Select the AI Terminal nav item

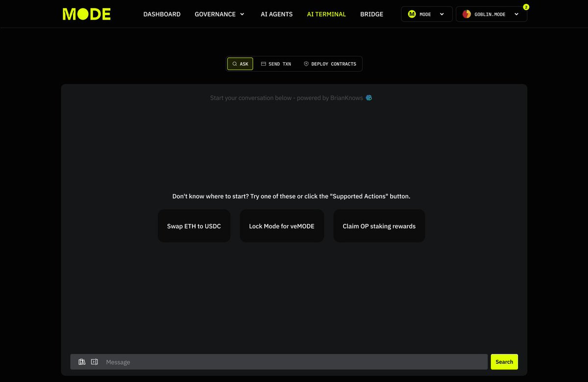[326, 14]
